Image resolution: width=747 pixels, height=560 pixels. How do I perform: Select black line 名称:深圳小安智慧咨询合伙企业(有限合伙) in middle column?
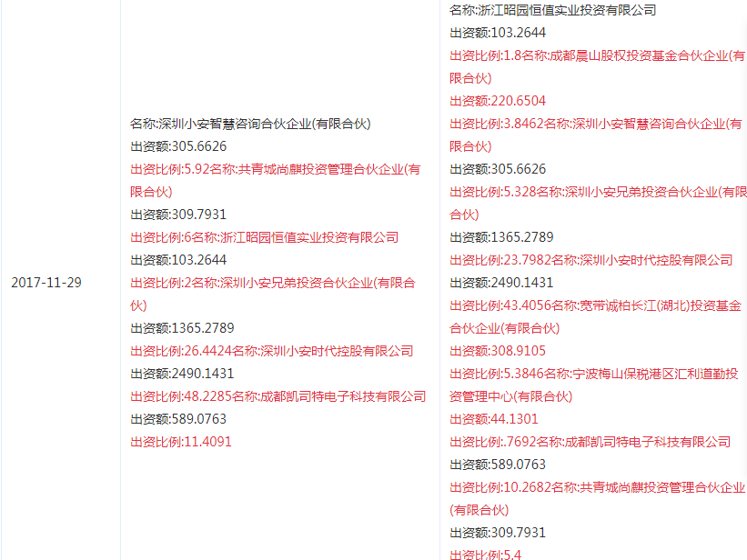pos(250,124)
